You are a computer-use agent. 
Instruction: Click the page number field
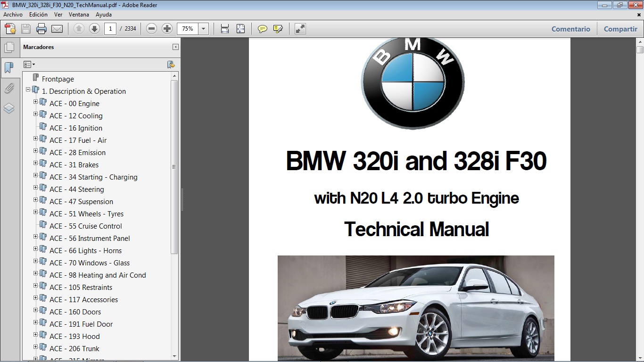[110, 29]
